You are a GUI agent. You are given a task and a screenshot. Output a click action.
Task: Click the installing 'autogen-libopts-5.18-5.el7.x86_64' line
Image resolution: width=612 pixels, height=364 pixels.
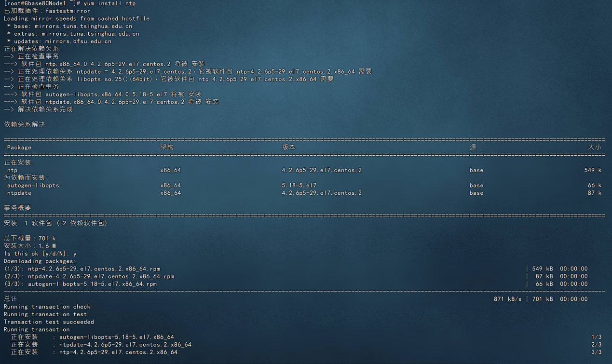(x=93, y=337)
